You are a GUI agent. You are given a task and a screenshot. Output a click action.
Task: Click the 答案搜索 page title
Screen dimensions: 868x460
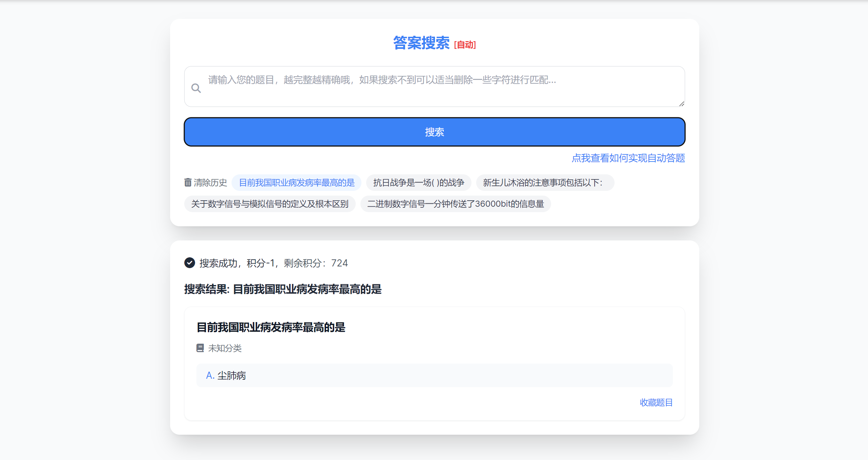(x=421, y=43)
